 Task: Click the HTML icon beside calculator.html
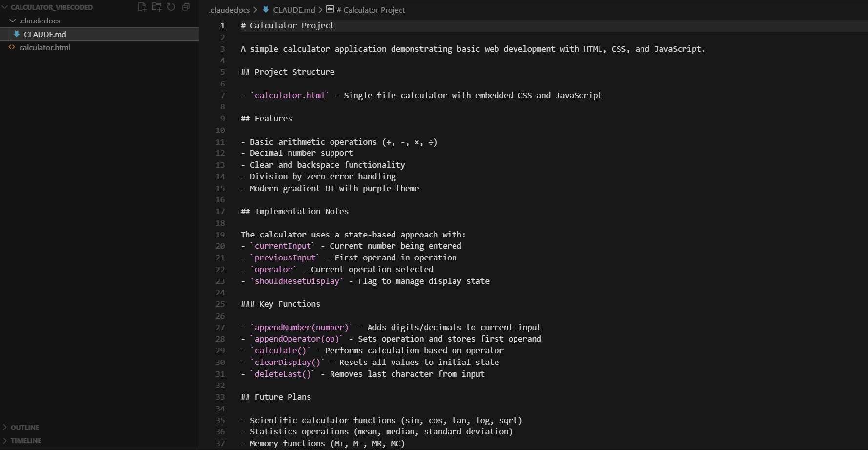(x=12, y=47)
